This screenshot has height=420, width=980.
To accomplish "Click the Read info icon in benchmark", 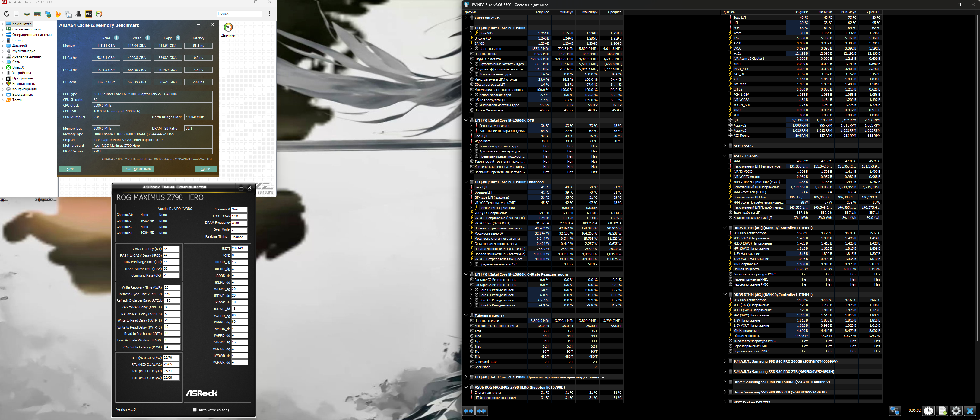I will coord(116,38).
